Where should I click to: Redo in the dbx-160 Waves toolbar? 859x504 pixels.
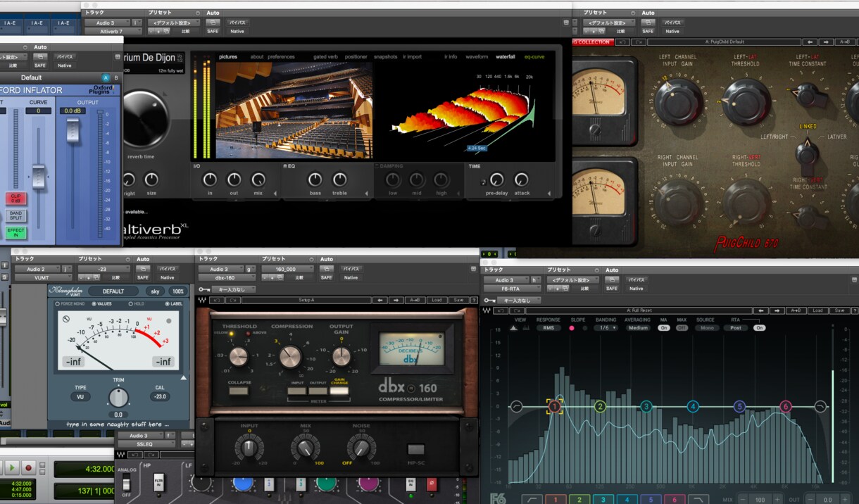tap(232, 301)
